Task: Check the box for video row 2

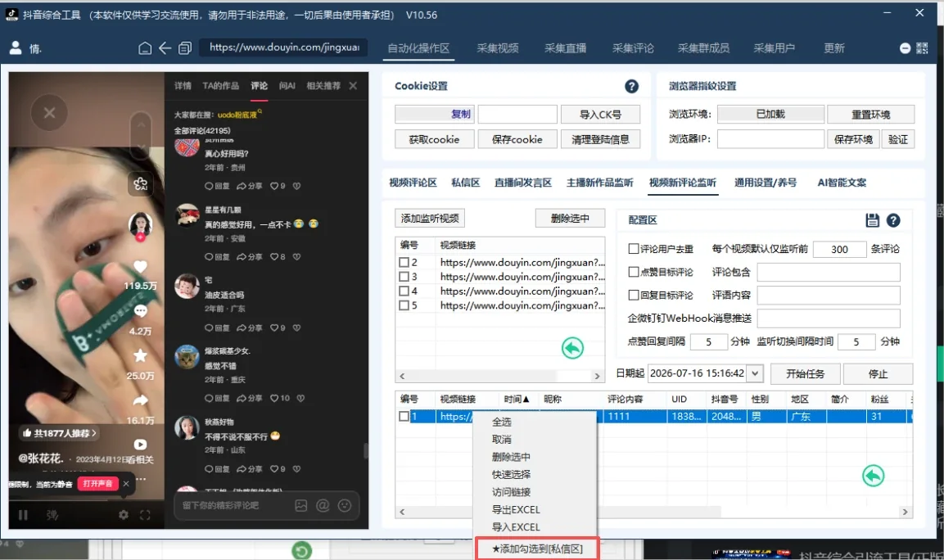Action: (x=404, y=263)
